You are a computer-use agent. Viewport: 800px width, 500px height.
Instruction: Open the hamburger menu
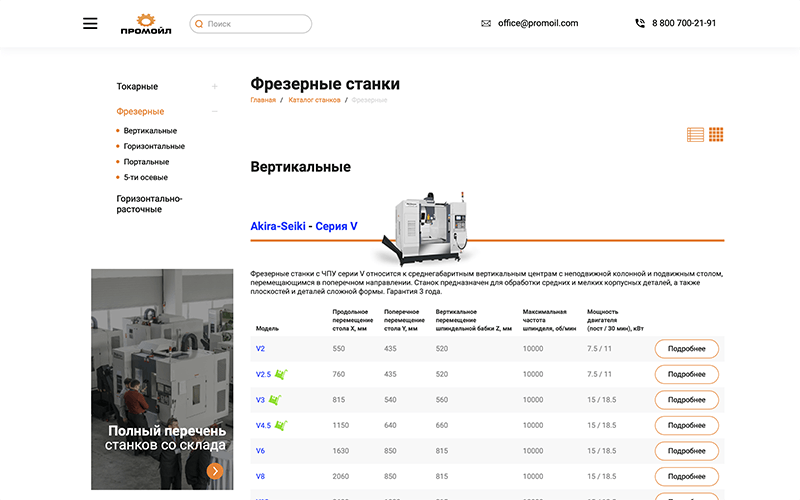90,23
